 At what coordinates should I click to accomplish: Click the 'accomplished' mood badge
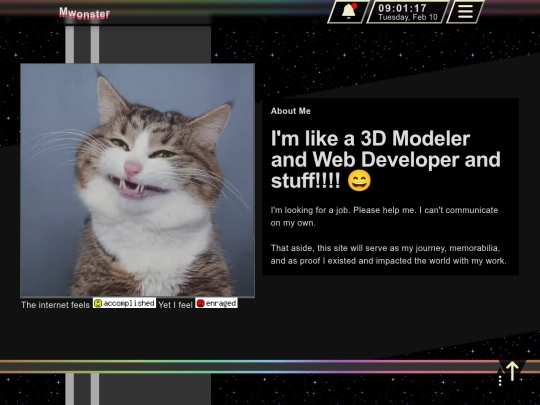124,303
